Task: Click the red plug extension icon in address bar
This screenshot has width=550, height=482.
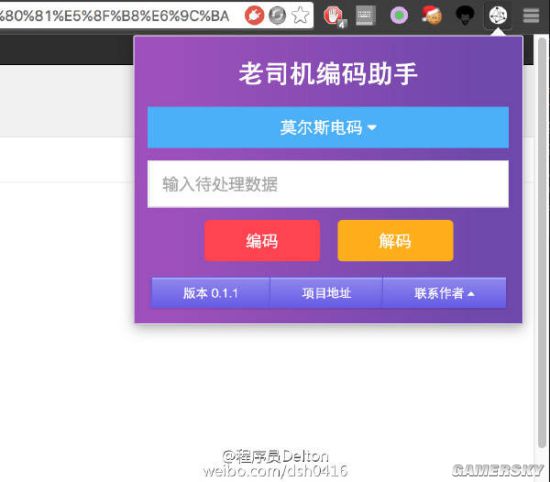Action: pos(254,15)
